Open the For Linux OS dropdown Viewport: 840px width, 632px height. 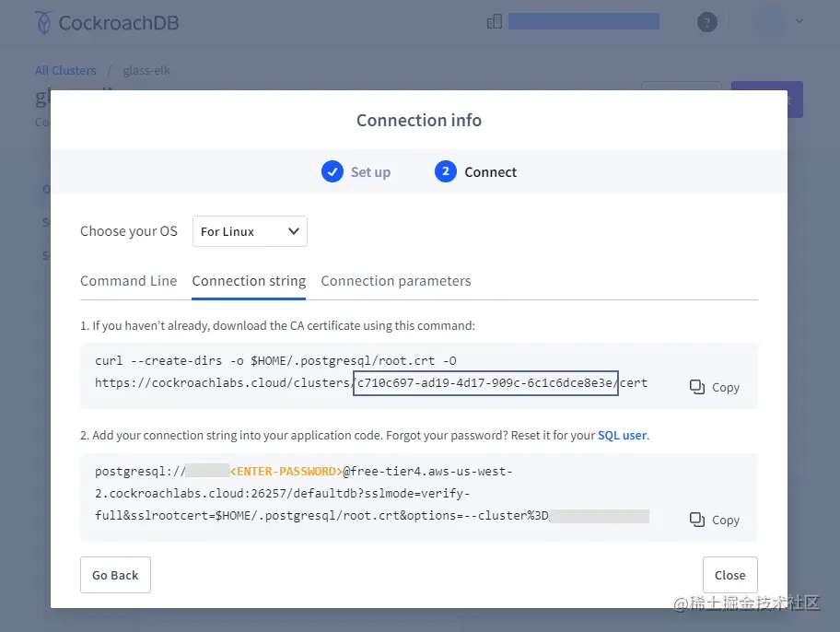click(249, 231)
